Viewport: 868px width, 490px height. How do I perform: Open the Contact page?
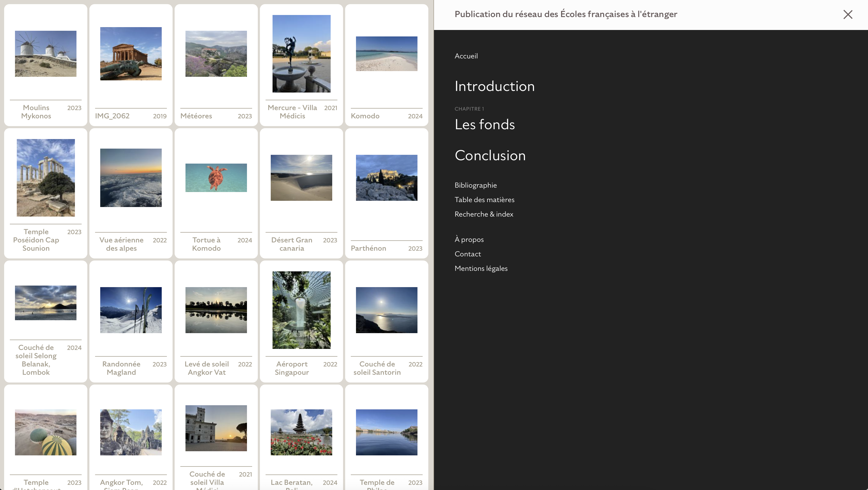pos(467,254)
